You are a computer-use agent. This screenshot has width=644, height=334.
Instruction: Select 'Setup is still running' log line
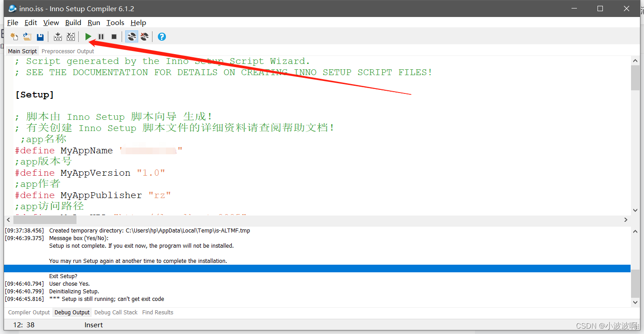click(x=106, y=299)
